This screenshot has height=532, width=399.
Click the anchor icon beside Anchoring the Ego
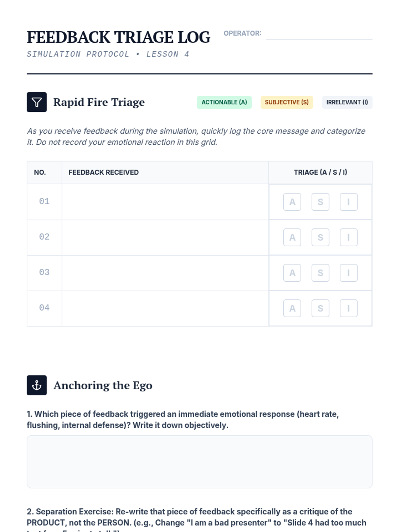pos(37,385)
